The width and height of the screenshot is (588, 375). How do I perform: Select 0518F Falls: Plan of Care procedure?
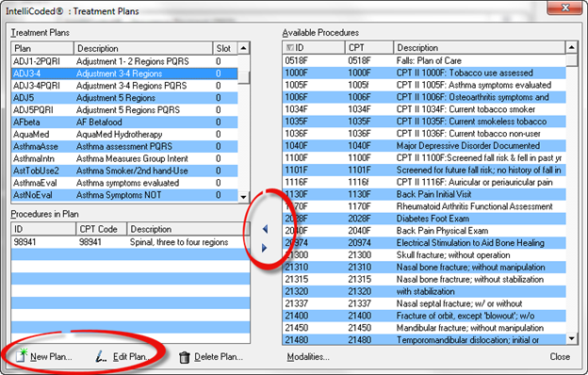(424, 60)
